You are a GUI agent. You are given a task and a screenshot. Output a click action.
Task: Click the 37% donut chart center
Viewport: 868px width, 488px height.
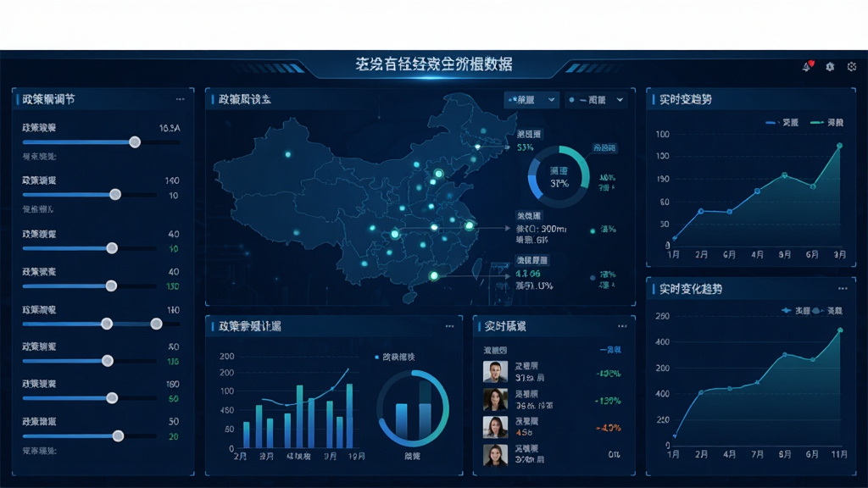click(x=559, y=177)
